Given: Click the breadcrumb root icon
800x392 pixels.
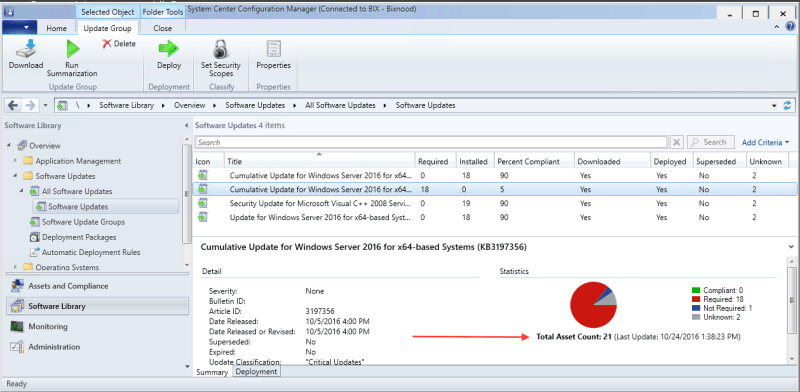Looking at the screenshot, I should 62,105.
